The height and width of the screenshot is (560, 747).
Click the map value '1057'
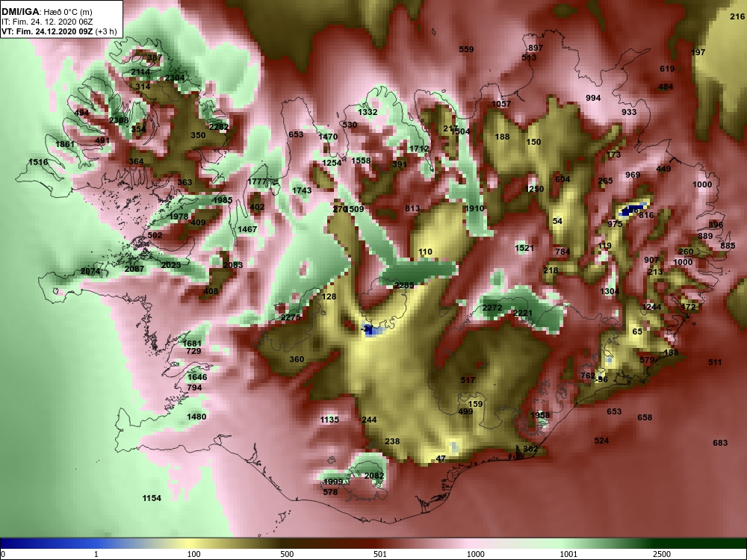pos(501,104)
